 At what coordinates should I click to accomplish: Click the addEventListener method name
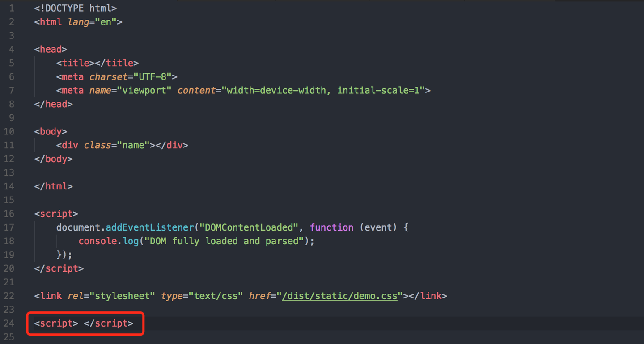150,227
